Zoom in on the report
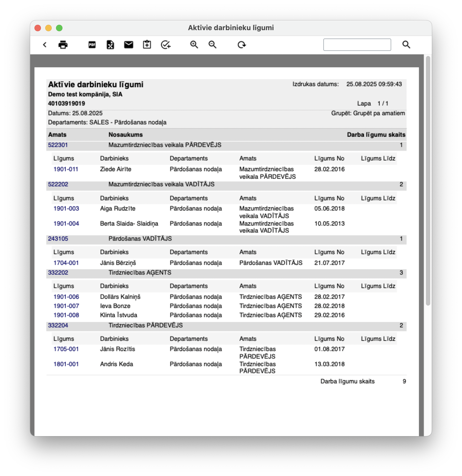Screen dimensions: 462x476 click(194, 45)
